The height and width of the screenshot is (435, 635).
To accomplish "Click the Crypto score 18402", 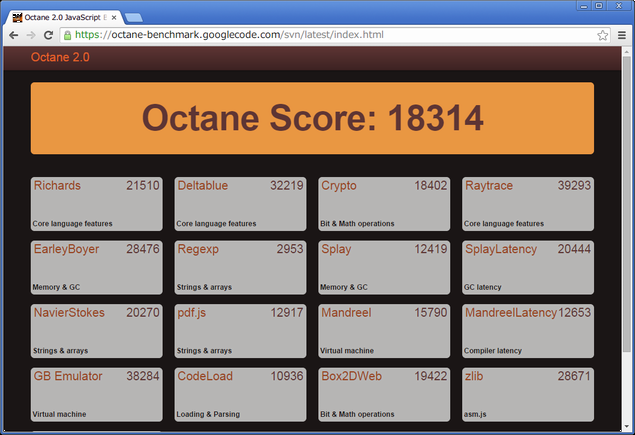I will (x=430, y=186).
